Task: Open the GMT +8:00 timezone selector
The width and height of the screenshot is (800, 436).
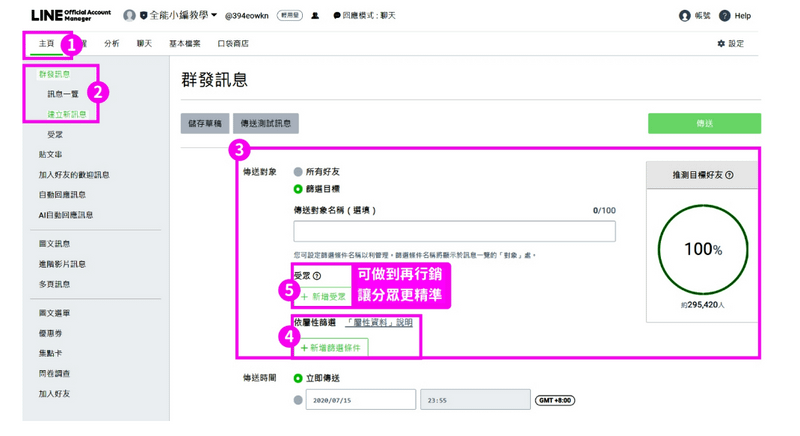Action: (555, 400)
